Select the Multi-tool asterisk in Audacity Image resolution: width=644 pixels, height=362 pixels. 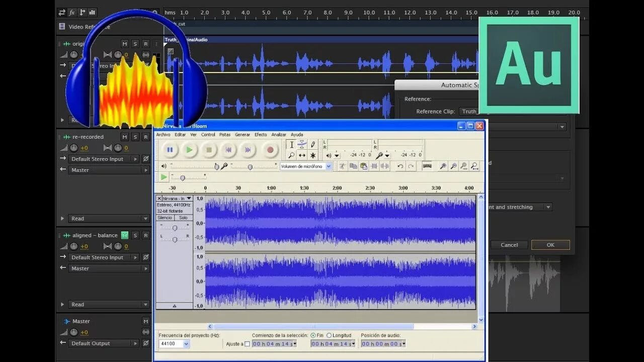coord(313,155)
